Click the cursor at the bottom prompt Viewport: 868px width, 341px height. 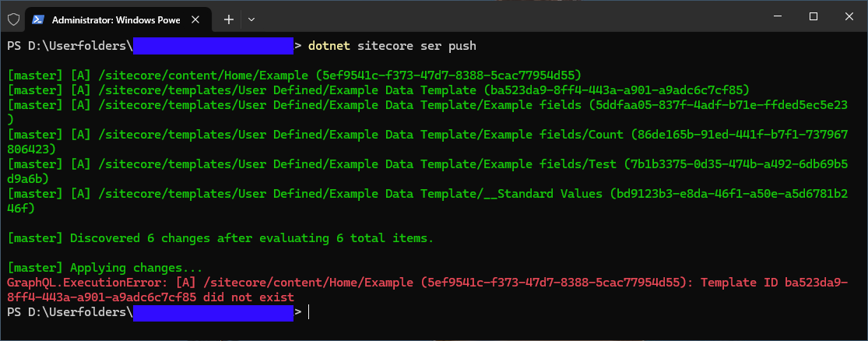[x=308, y=313]
